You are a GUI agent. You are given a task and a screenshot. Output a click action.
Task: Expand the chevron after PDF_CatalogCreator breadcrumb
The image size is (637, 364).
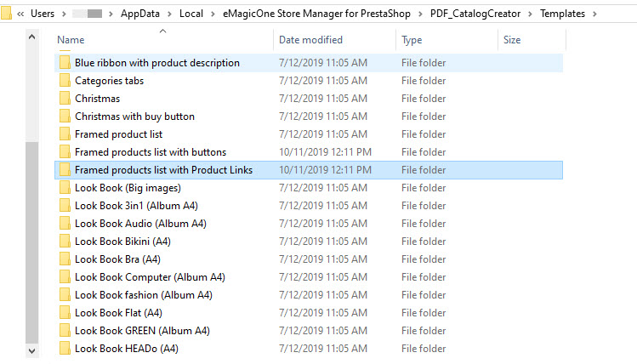tap(530, 14)
